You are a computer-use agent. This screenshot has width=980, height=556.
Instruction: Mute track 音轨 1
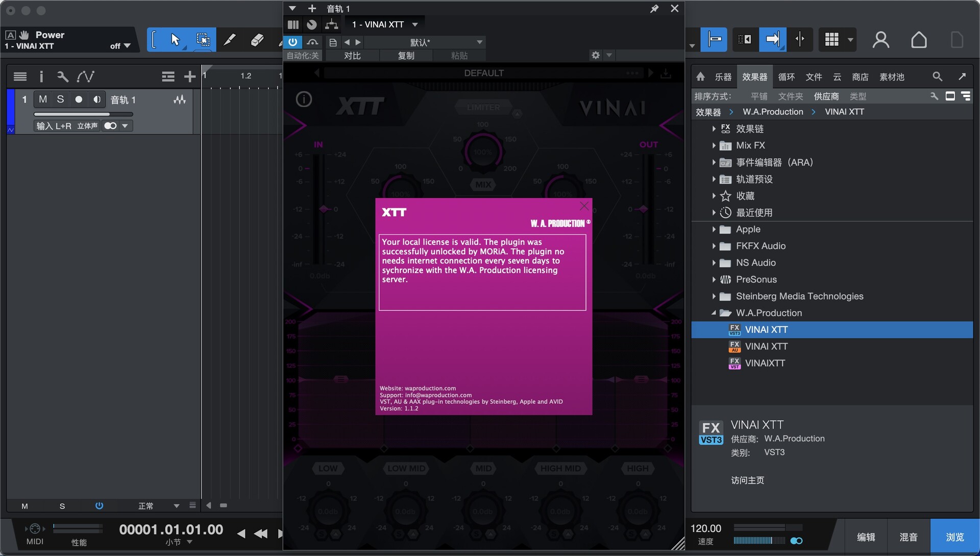pyautogui.click(x=43, y=100)
